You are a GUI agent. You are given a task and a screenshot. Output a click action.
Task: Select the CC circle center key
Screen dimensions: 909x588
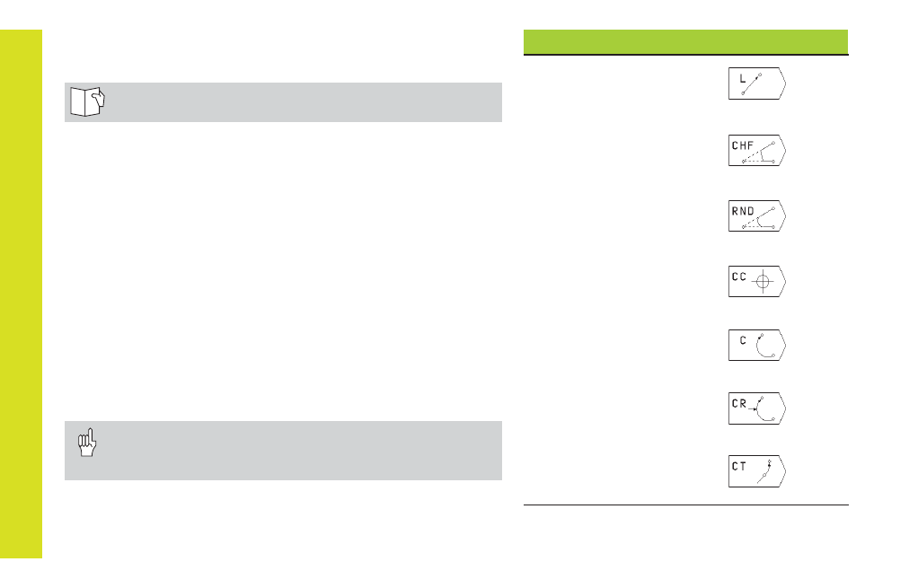point(757,282)
